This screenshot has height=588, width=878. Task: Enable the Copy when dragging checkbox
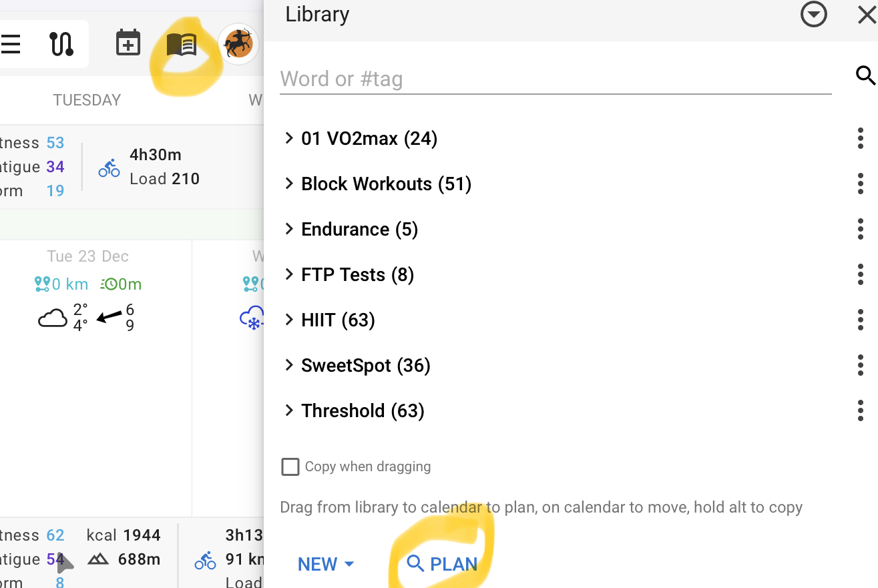[290, 467]
